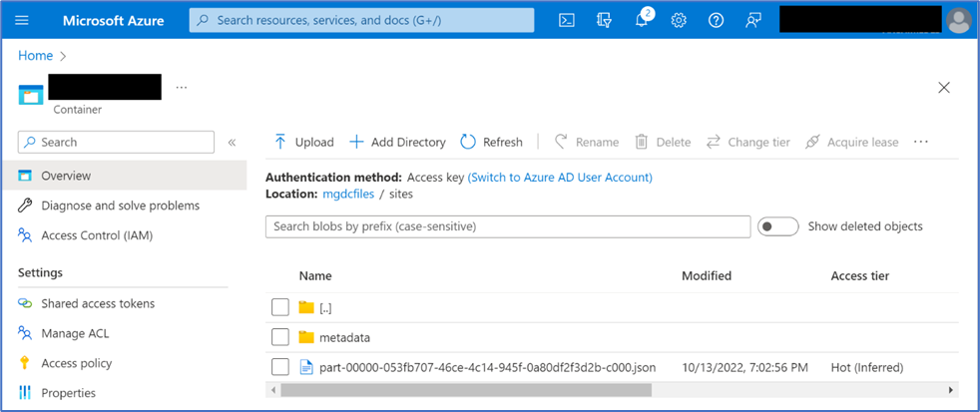Toggle Show deleted objects switch
The image size is (980, 412).
pos(777,226)
